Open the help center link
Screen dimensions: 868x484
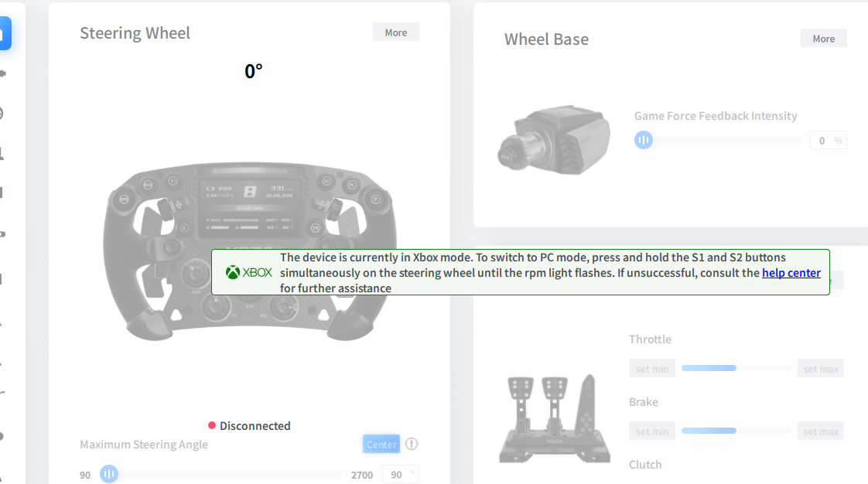(x=791, y=272)
